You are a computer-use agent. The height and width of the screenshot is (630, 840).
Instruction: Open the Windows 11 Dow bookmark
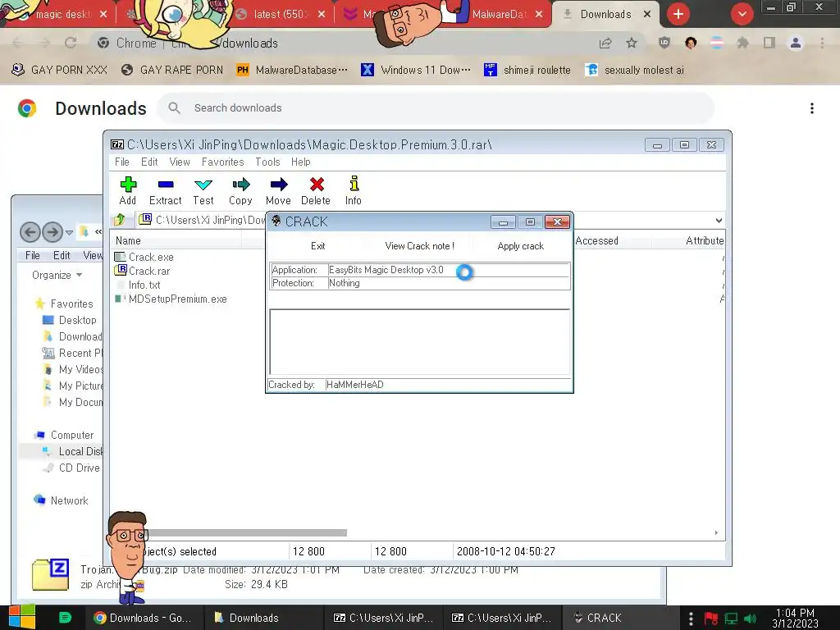(x=416, y=70)
